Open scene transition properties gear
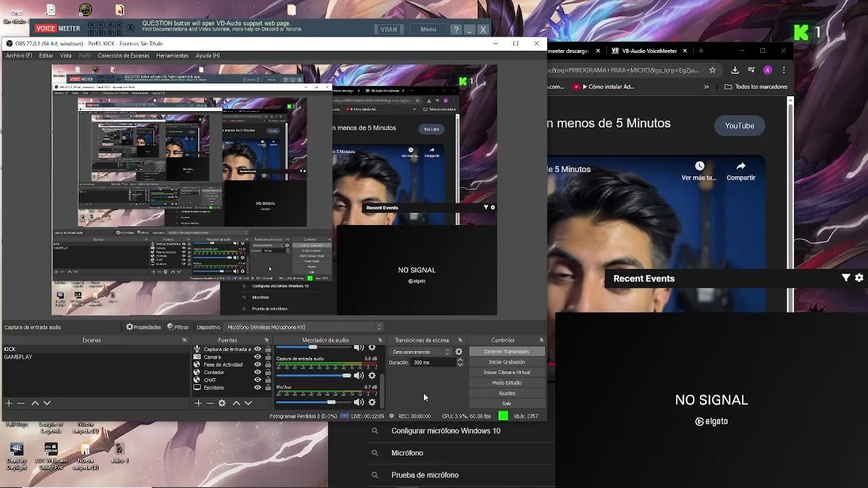Screen dimensions: 868x488 (459, 352)
